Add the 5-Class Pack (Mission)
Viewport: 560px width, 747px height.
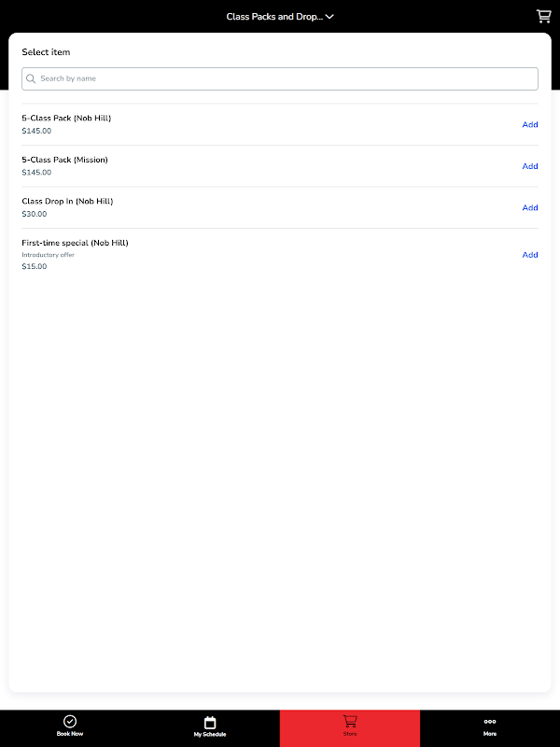point(530,166)
